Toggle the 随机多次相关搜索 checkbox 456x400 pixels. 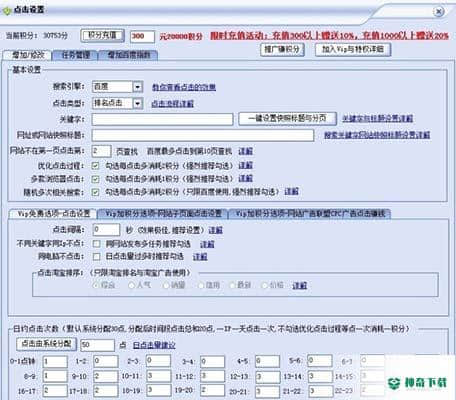[95, 192]
